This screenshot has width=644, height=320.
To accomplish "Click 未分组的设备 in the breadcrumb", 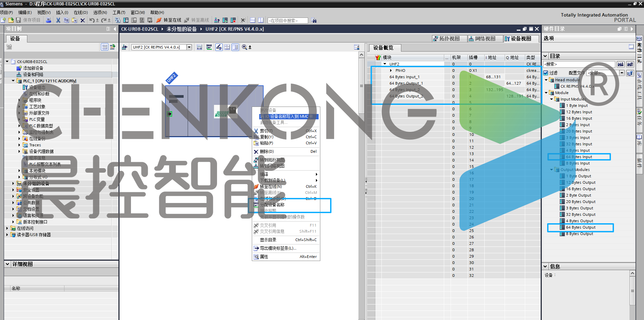I will (x=182, y=29).
